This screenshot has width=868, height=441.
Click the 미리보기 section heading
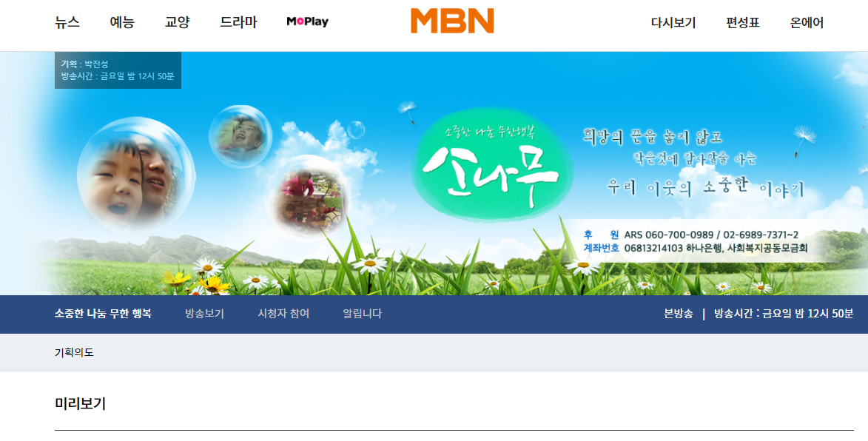coord(80,403)
